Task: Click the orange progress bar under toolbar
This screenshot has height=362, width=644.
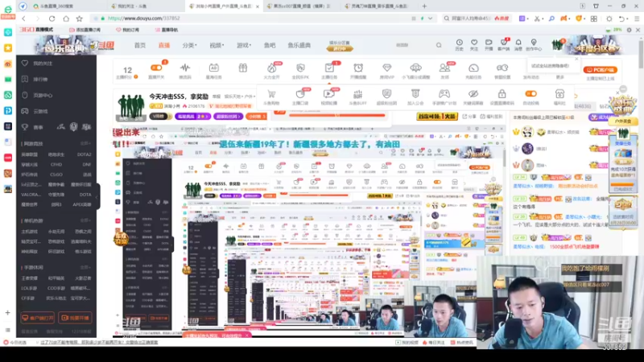Action: (336, 116)
